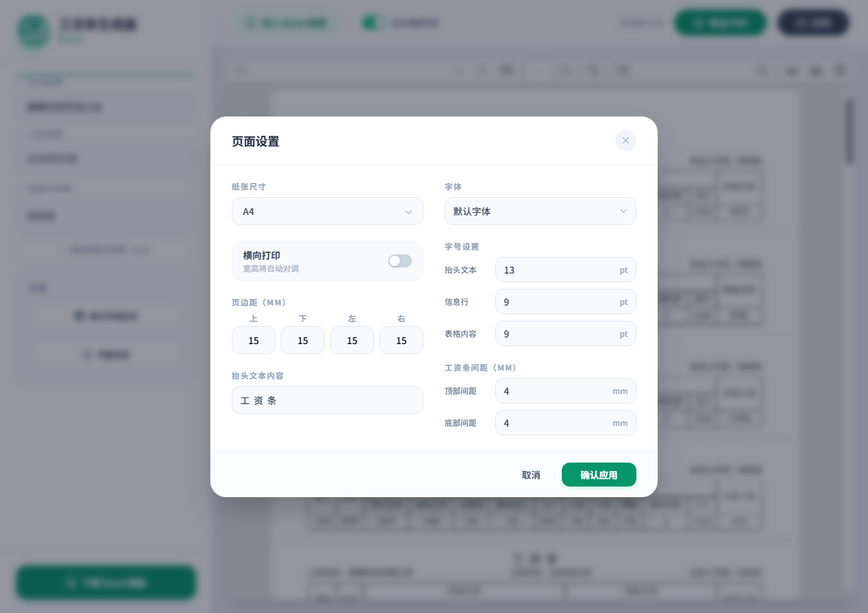868x613 pixels.
Task: Click the green app logo in the sidebar header
Action: pos(33,32)
